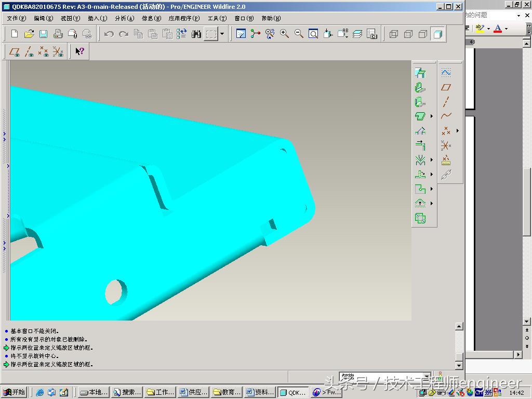Screen dimensions: 532x399
Task: Click the Zoom In magnifier icon
Action: pyautogui.click(x=284, y=34)
